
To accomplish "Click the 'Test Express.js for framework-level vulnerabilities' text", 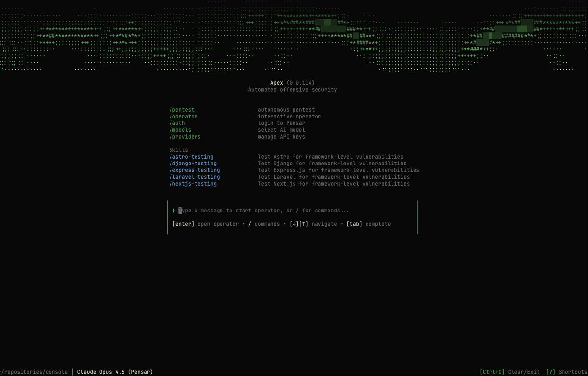I will [339, 170].
